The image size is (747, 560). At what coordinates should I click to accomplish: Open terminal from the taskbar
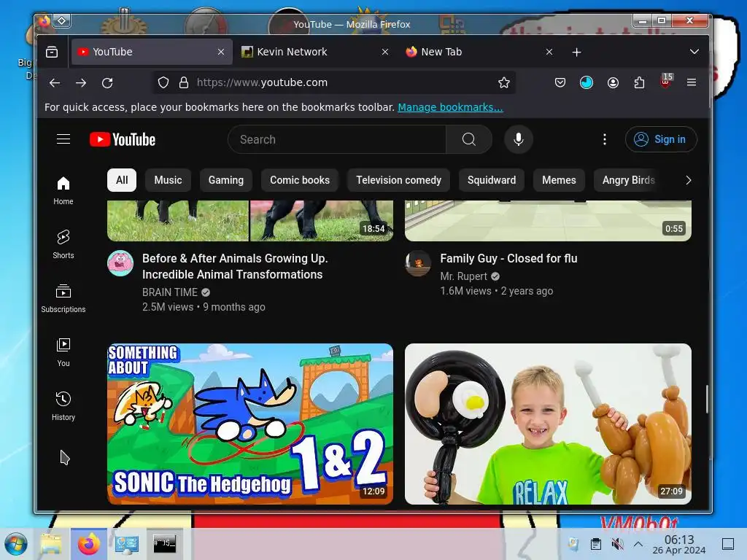[x=164, y=544]
